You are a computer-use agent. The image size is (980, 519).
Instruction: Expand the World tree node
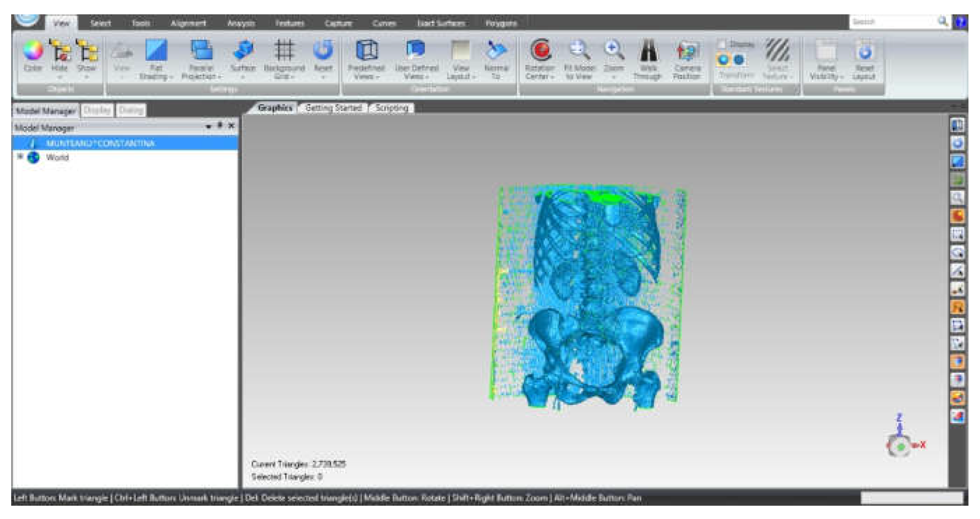[x=20, y=157]
